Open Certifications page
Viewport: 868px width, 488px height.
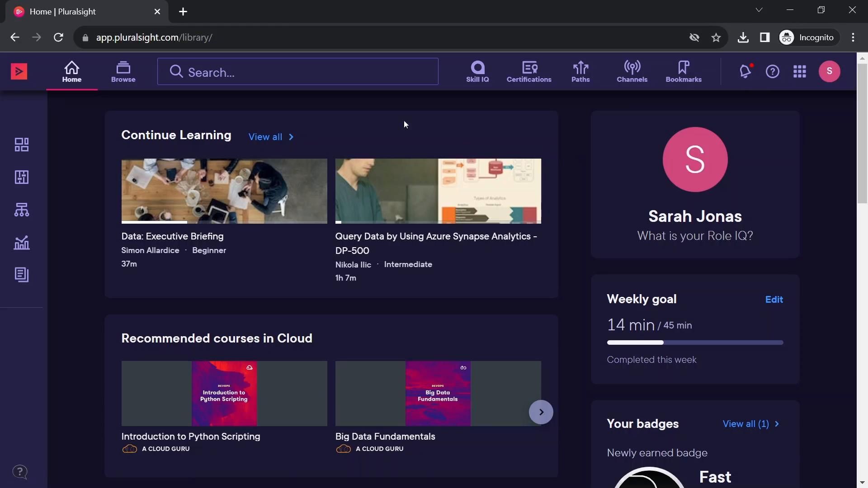pos(529,72)
